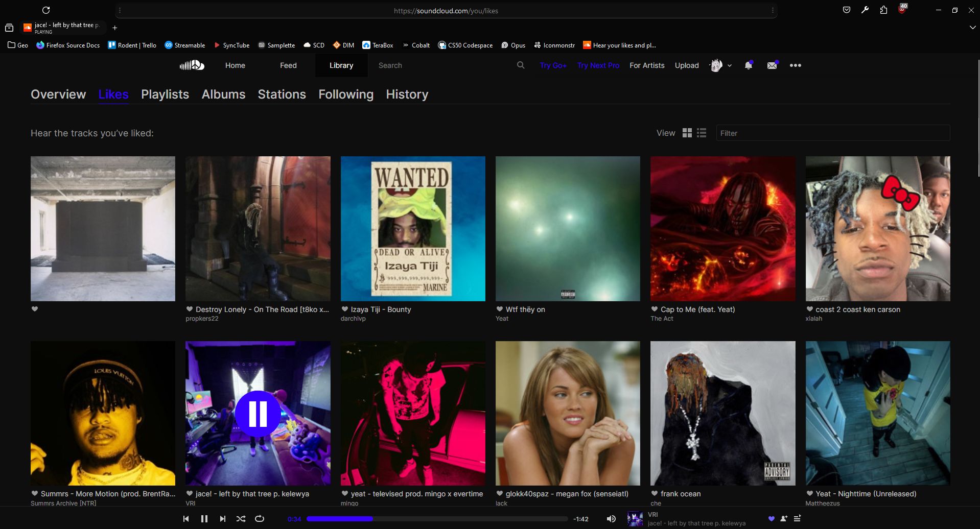The width and height of the screenshot is (980, 529).
Task: Click heart next to coast 2 coast ken carson
Action: coord(809,309)
